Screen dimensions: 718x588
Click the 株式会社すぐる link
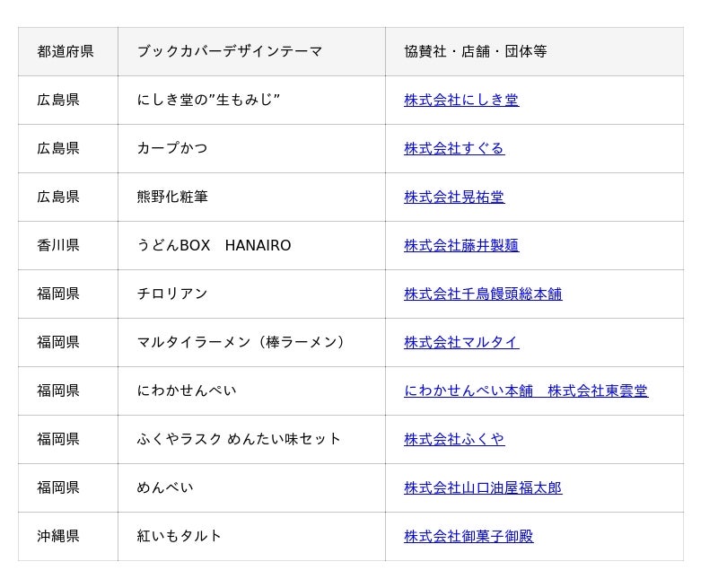454,148
